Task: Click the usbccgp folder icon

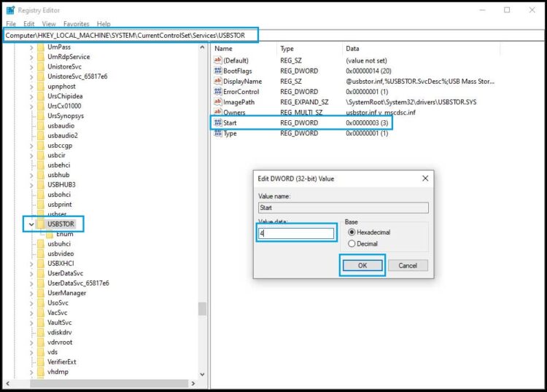Action: (x=41, y=145)
